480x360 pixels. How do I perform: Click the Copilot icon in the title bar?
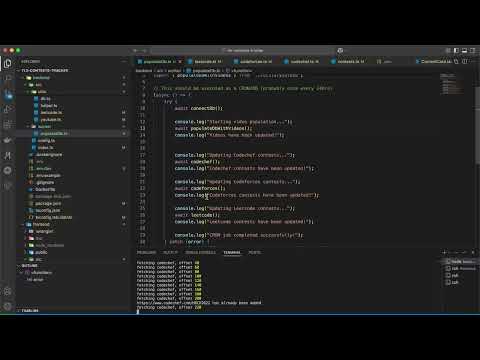340,50
